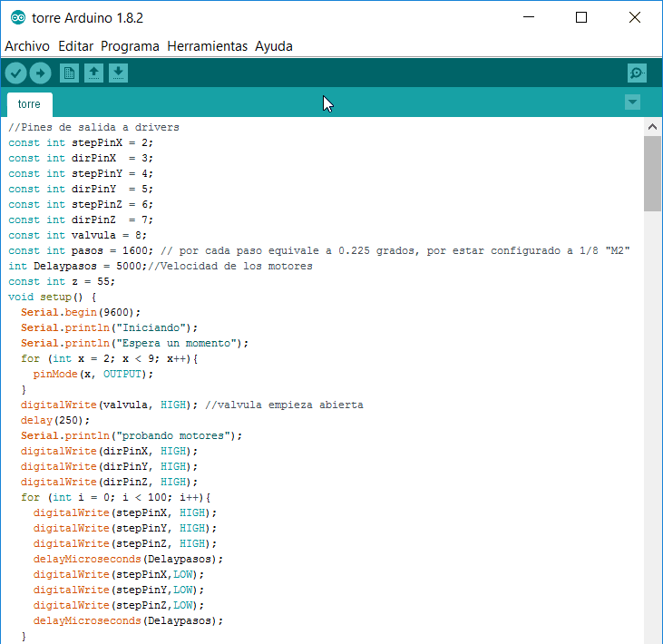Click the line "int Delaypasos = 5000;"
Viewport: 663px width, 644px height.
[77, 266]
